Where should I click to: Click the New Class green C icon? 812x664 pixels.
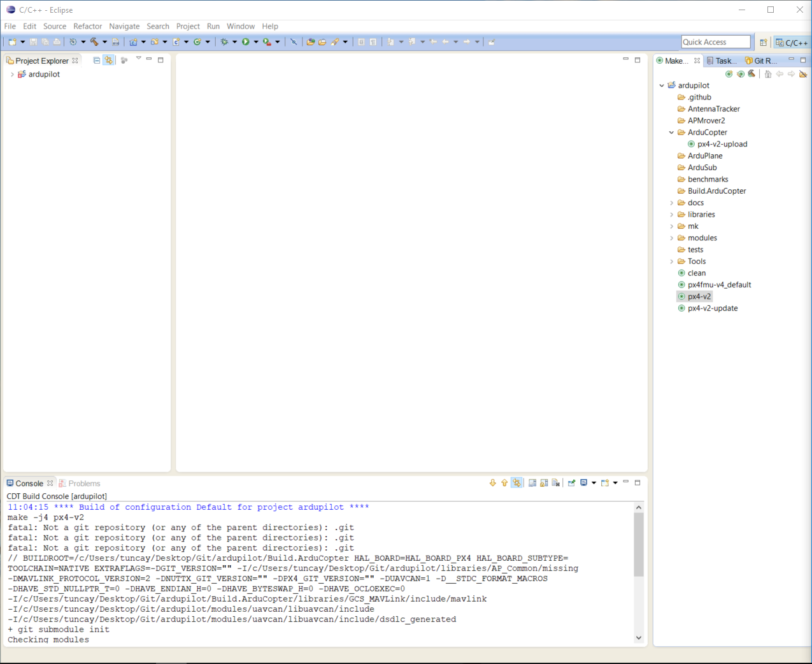197,42
